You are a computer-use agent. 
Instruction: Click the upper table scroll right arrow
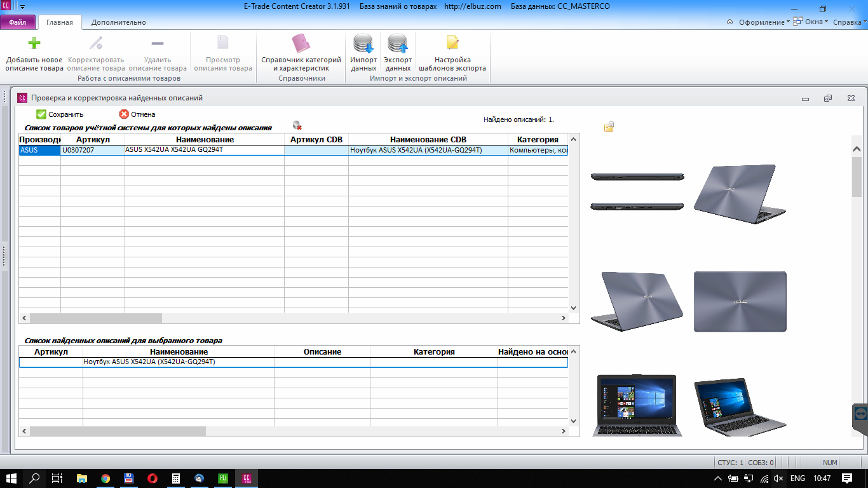click(563, 318)
